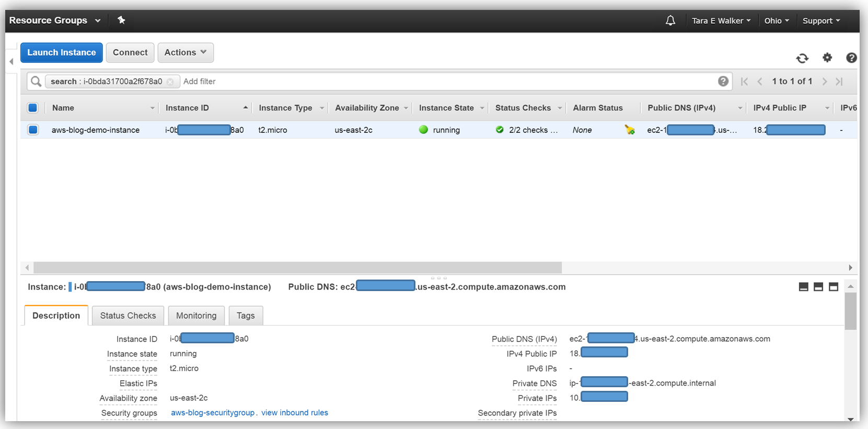The width and height of the screenshot is (868, 429).
Task: Open the Monitoring tab
Action: tap(196, 316)
